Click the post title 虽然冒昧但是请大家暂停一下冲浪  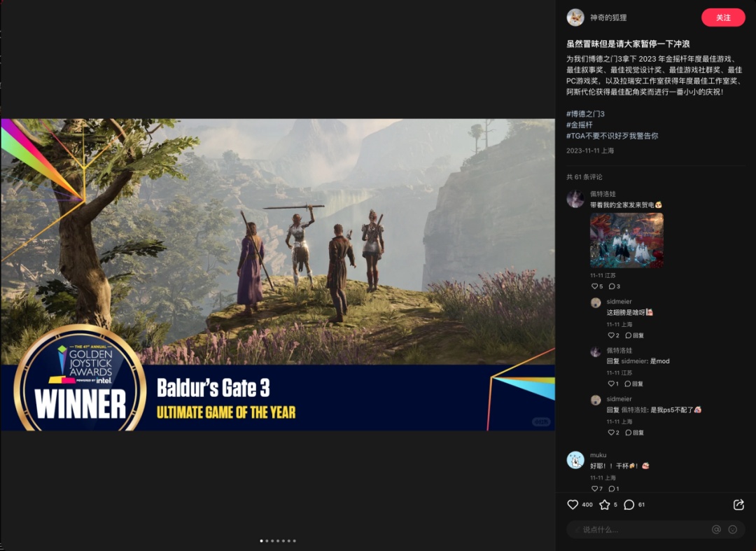tap(628, 44)
